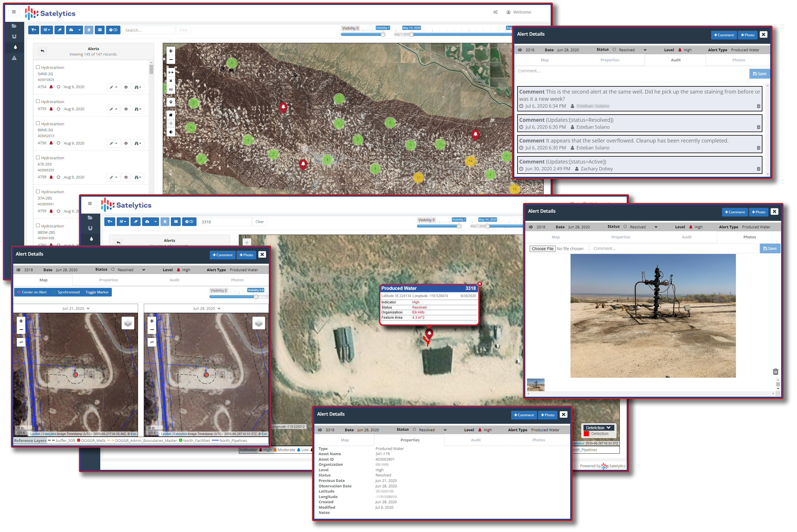
Task: Open the layers control on the Jun 21 map
Action: [x=128, y=323]
